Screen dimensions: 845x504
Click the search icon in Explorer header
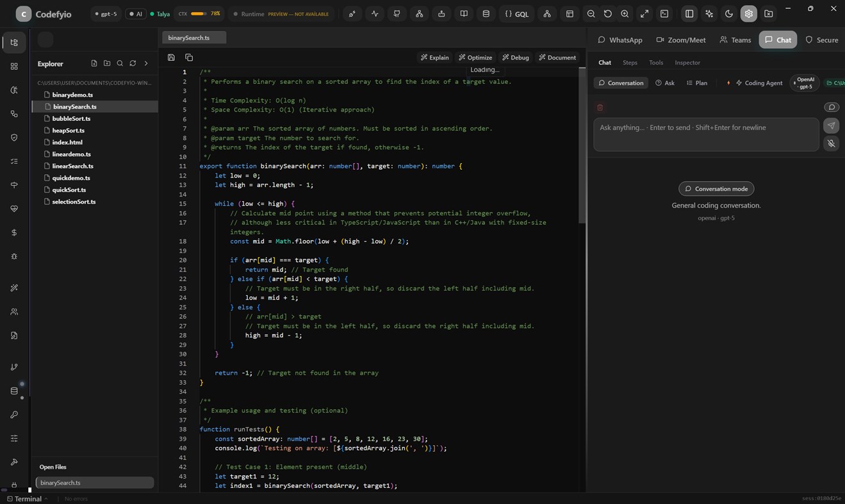[x=120, y=63]
